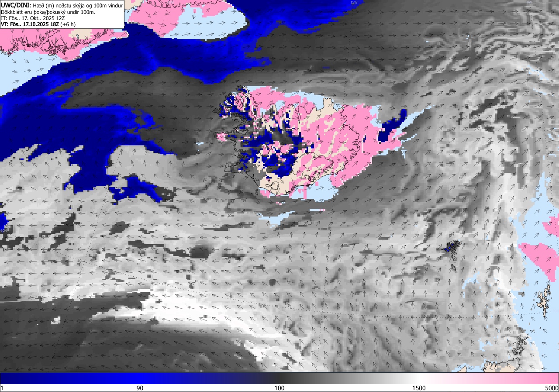The height and width of the screenshot is (392, 559).
Task: Click the colorbar label '1500'
Action: coord(419,388)
